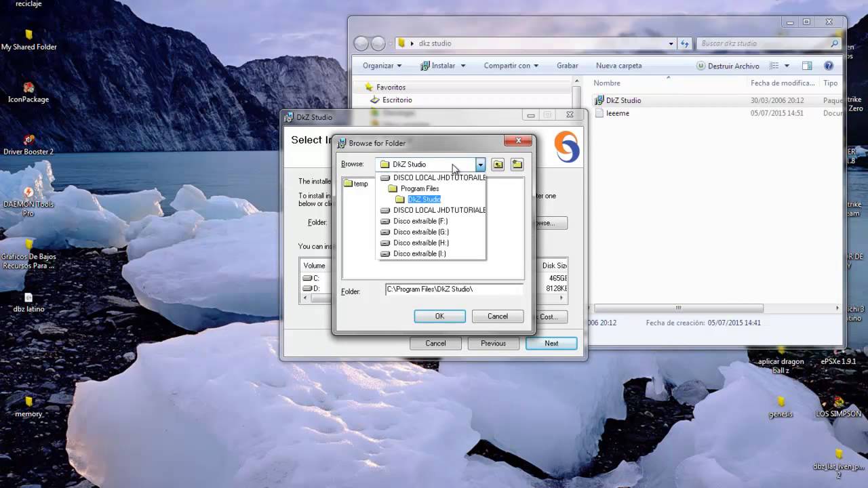Open the Instalar menu in Explorer
Viewport: 868px width, 488px height.
pyautogui.click(x=443, y=66)
